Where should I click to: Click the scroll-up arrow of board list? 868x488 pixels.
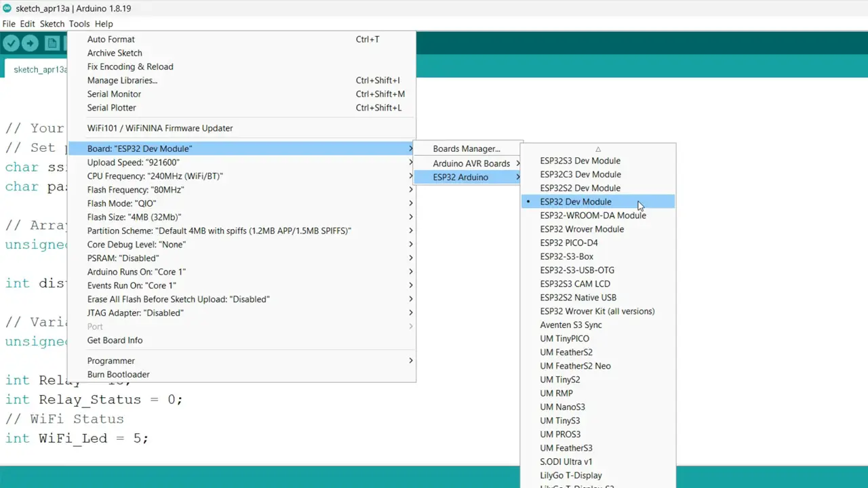[597, 149]
